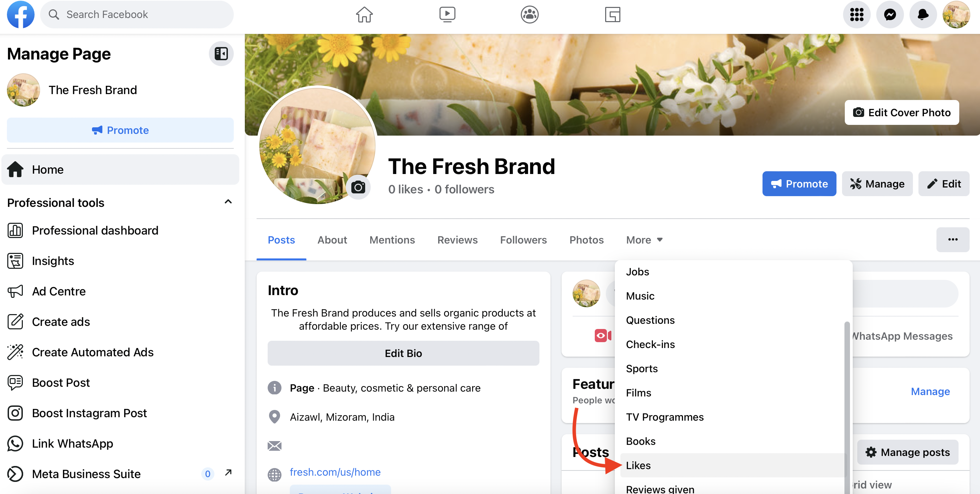Screen dimensions: 980x494
Task: Open the Gaming icon in top navigation
Action: [x=612, y=15]
